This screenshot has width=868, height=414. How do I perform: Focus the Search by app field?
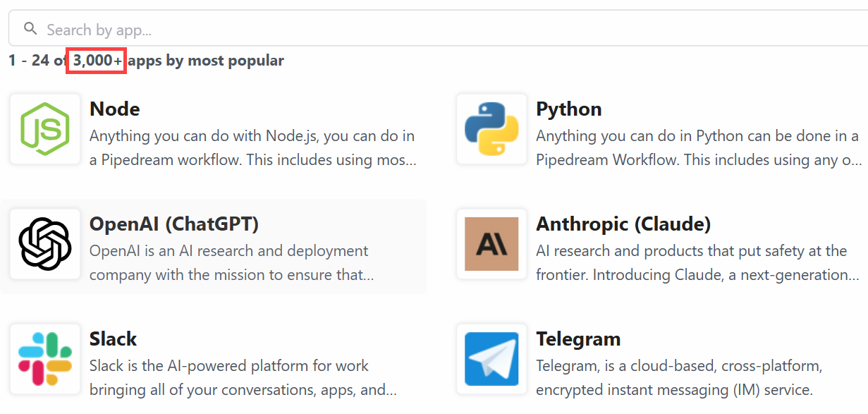pos(438,29)
